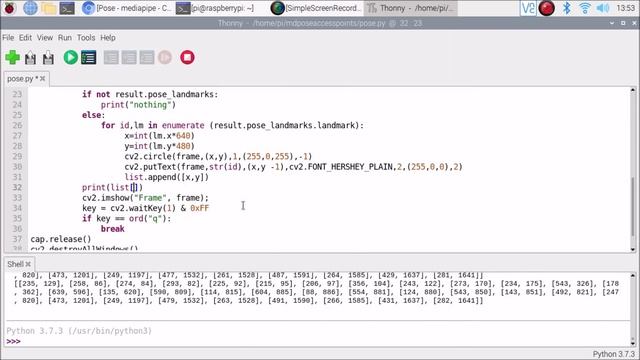Click 'key = cv2.waitKey(1) & 0xFF' line
Image resolution: width=640 pixels, height=360 pixels.
(x=145, y=208)
